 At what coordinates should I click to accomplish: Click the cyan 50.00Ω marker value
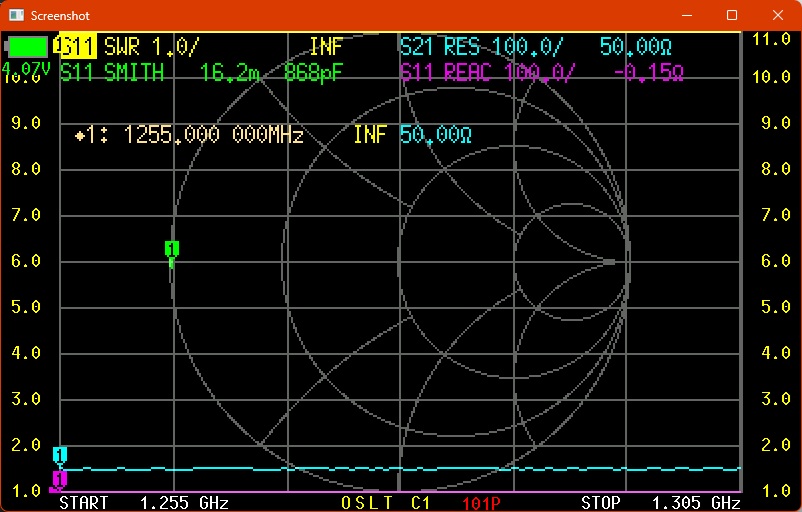coord(436,136)
